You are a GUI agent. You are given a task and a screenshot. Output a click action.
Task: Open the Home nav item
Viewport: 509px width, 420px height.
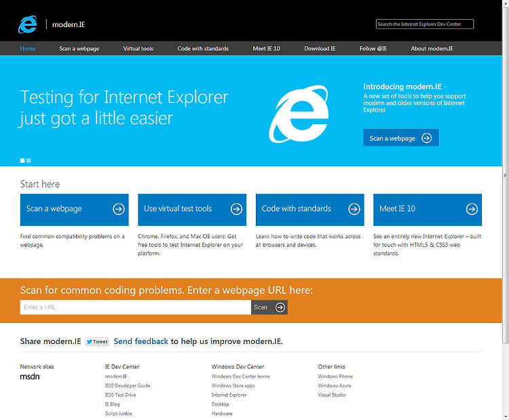click(x=28, y=48)
